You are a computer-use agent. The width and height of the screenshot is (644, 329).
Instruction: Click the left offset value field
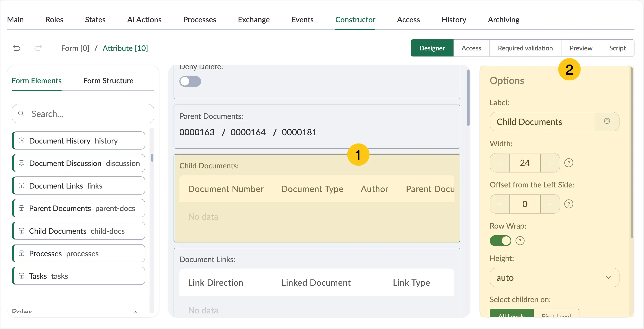tap(525, 204)
